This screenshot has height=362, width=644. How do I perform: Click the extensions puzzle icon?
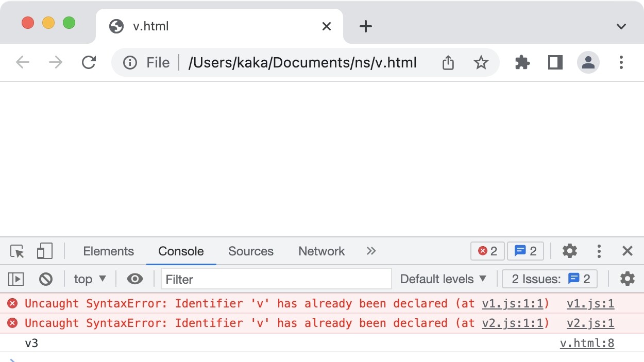[522, 63]
